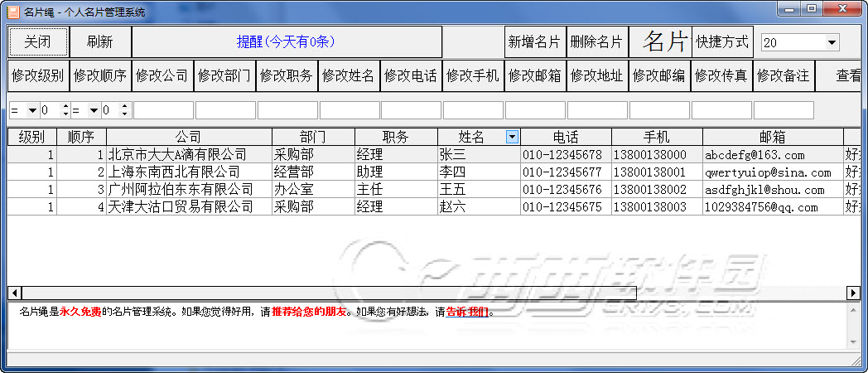
Task: Click the 公司 filter input field
Action: coord(163,110)
